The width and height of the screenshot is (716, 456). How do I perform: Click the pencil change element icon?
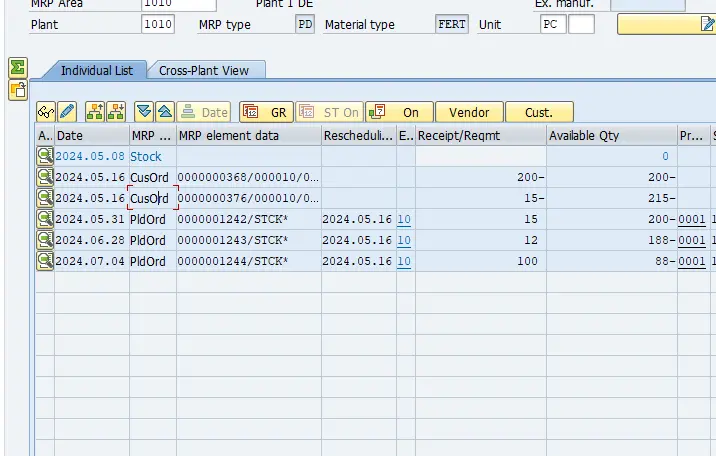(x=67, y=113)
